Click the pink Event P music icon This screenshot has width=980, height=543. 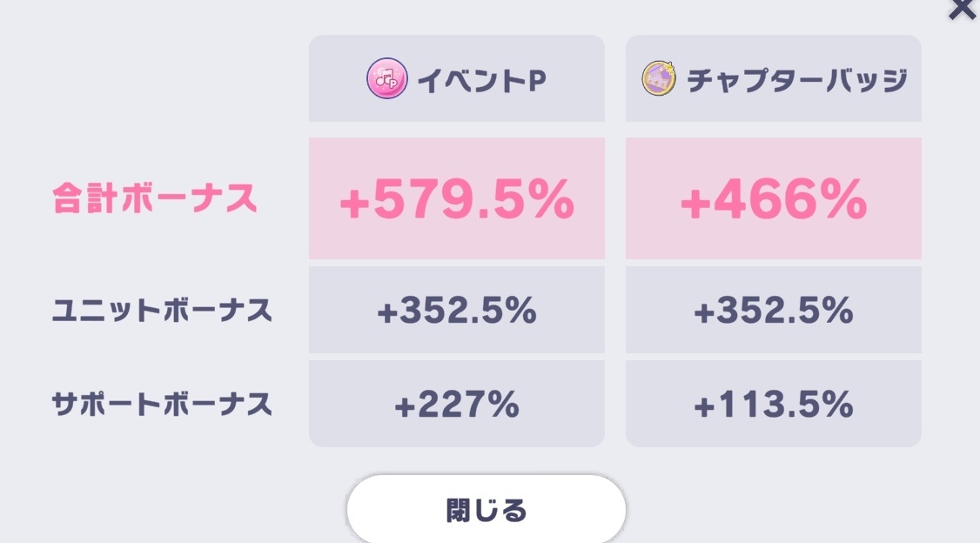387,78
